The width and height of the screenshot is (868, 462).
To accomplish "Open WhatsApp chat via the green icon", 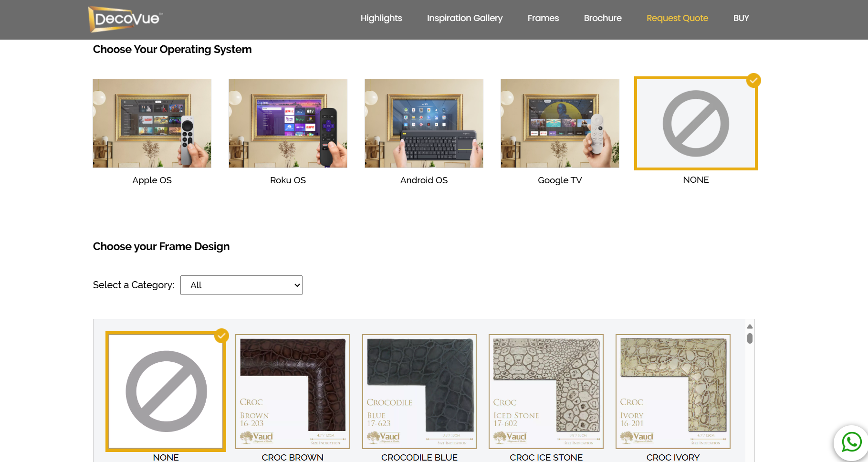I will point(851,443).
